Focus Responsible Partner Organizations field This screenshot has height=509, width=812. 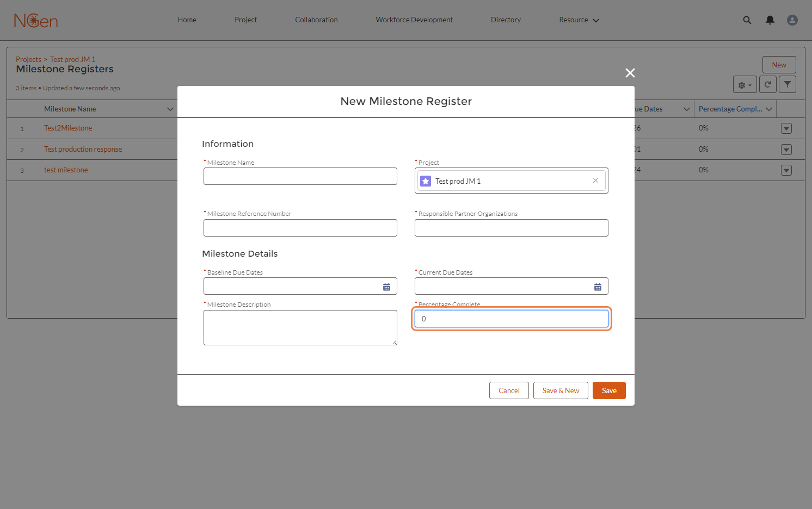click(512, 228)
